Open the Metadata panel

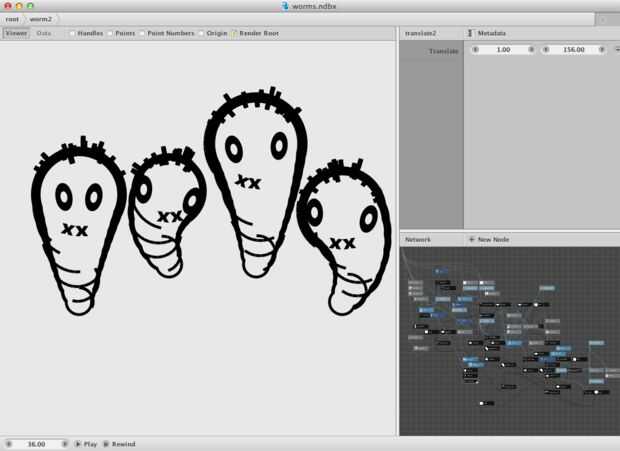point(491,33)
